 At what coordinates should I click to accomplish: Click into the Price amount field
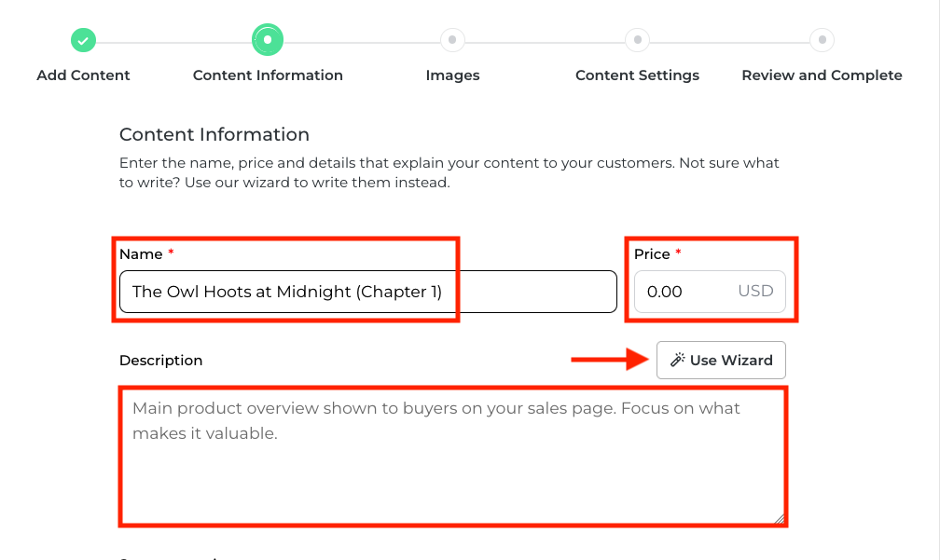click(681, 292)
